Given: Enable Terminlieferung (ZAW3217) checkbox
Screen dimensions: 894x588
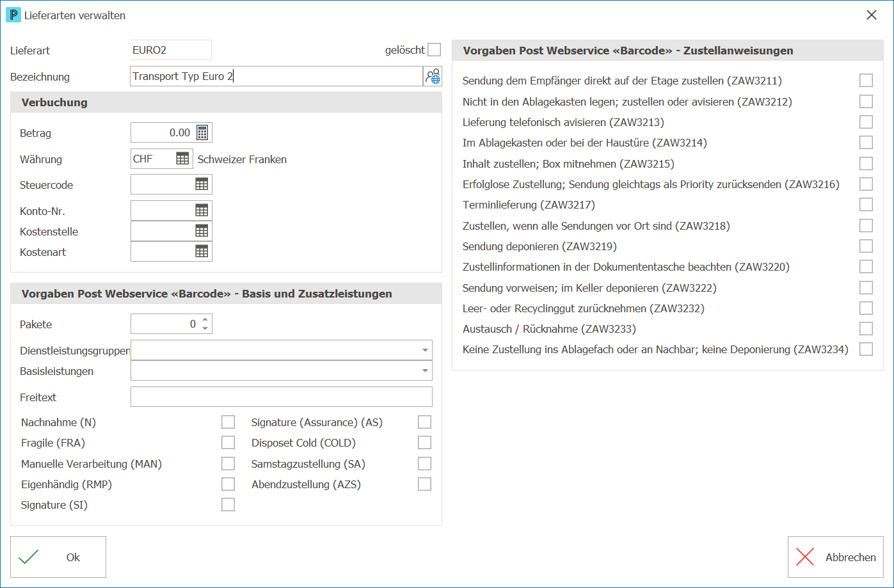Looking at the screenshot, I should 866,205.
